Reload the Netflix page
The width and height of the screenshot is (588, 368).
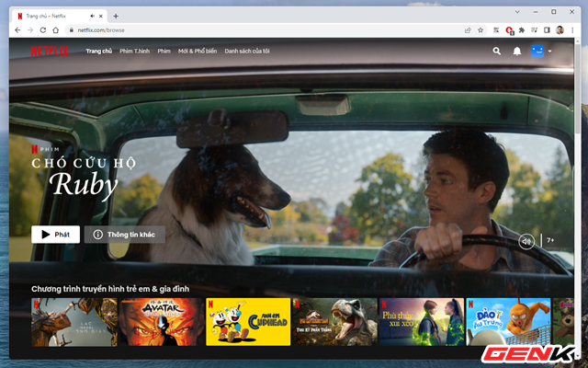(43, 30)
